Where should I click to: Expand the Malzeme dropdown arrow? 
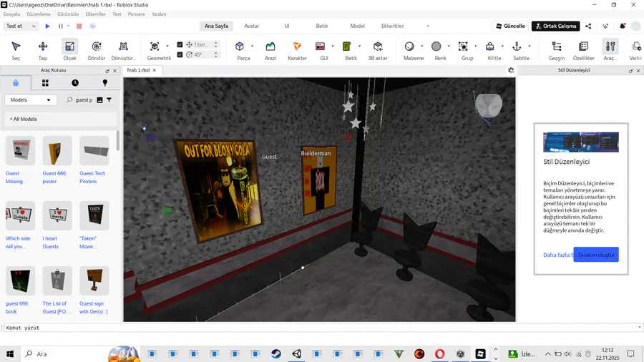(x=421, y=46)
